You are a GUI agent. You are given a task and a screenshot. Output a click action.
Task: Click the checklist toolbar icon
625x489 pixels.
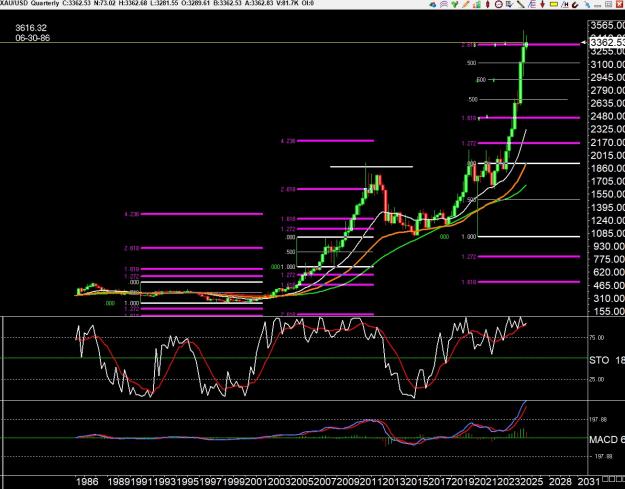(509, 4)
